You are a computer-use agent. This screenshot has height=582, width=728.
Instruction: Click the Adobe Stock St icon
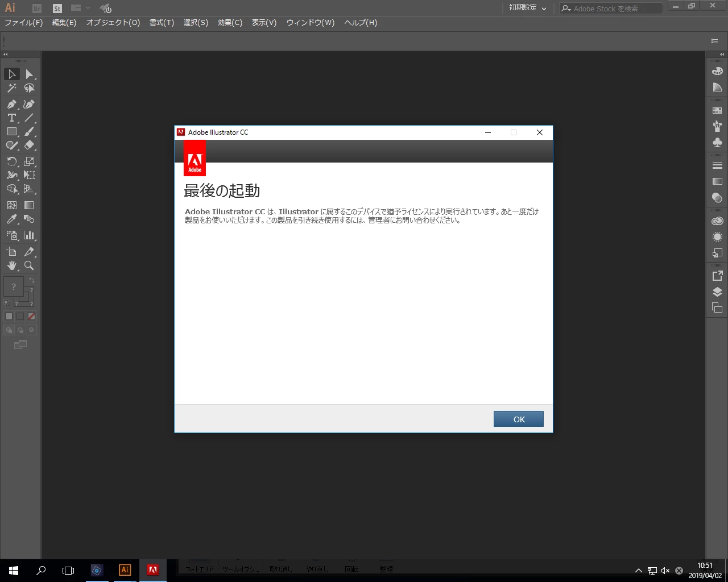[x=57, y=9]
